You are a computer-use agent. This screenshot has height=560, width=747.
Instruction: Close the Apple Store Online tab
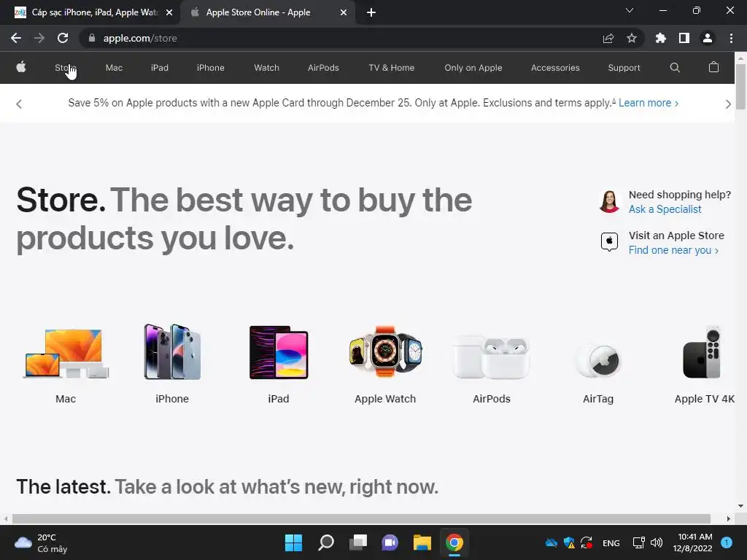[x=344, y=12]
